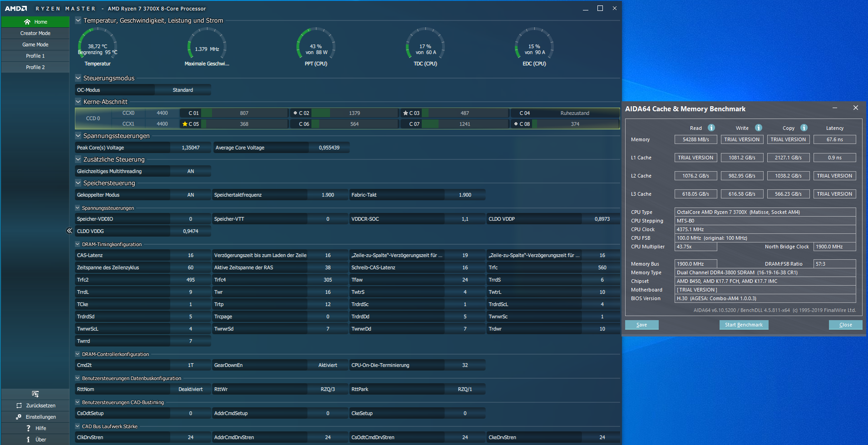
Task: Click the info icon next to Read
Action: [x=711, y=128]
